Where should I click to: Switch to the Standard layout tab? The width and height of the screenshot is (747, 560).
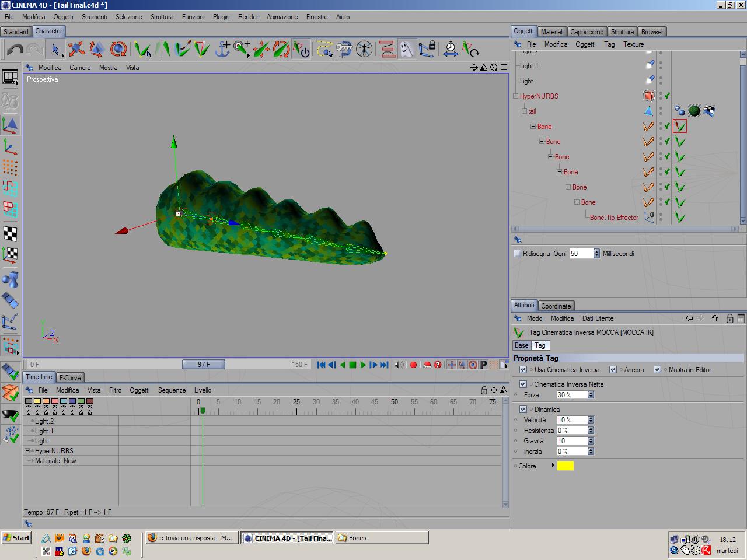coord(16,32)
